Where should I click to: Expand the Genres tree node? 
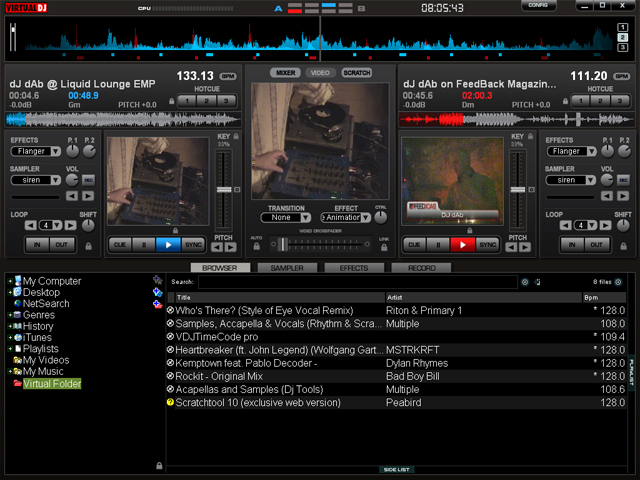pyautogui.click(x=10, y=315)
